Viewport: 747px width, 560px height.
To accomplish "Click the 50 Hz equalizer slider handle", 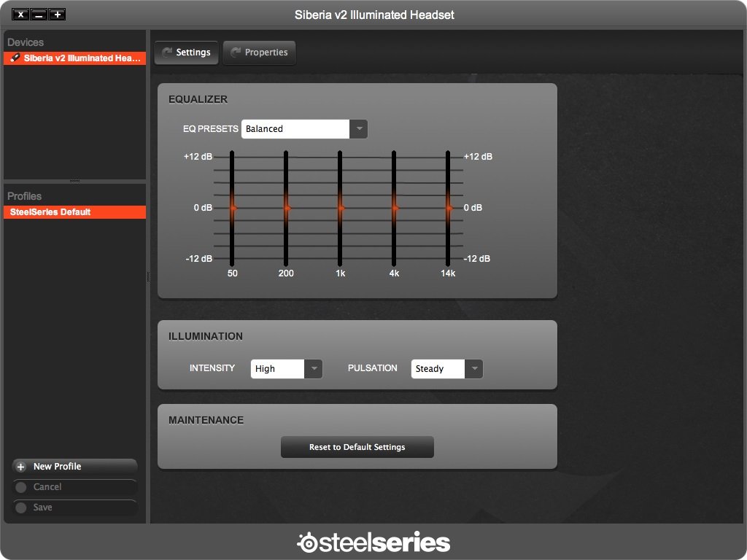I will tap(233, 208).
